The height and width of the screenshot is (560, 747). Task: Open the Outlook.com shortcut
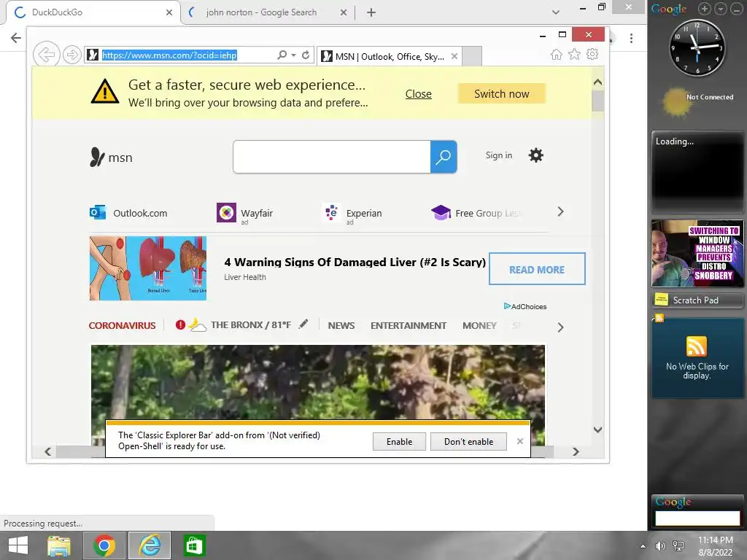click(x=128, y=213)
